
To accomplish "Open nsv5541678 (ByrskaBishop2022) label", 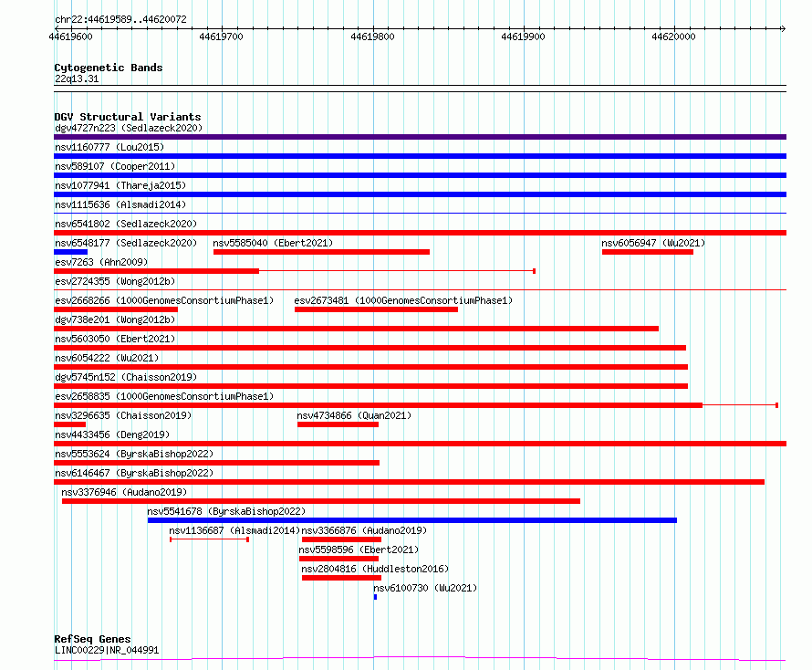I will [x=226, y=511].
